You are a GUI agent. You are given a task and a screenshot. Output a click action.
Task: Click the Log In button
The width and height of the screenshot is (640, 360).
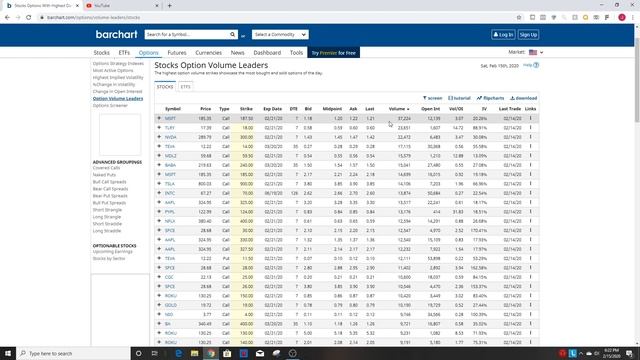(x=503, y=35)
